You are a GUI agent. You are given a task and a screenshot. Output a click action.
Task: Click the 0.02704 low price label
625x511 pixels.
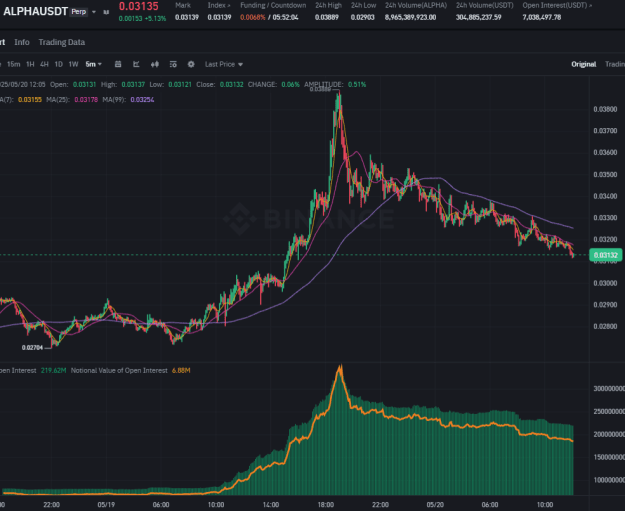32,348
